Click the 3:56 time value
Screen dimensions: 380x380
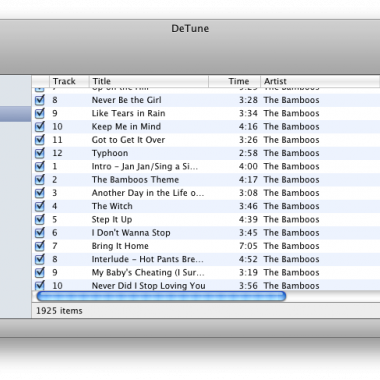pos(248,286)
